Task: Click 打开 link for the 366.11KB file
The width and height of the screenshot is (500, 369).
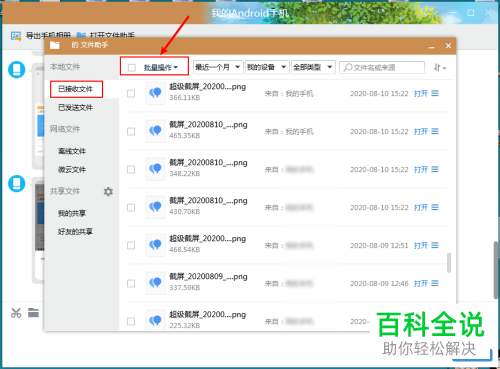Action: [421, 94]
